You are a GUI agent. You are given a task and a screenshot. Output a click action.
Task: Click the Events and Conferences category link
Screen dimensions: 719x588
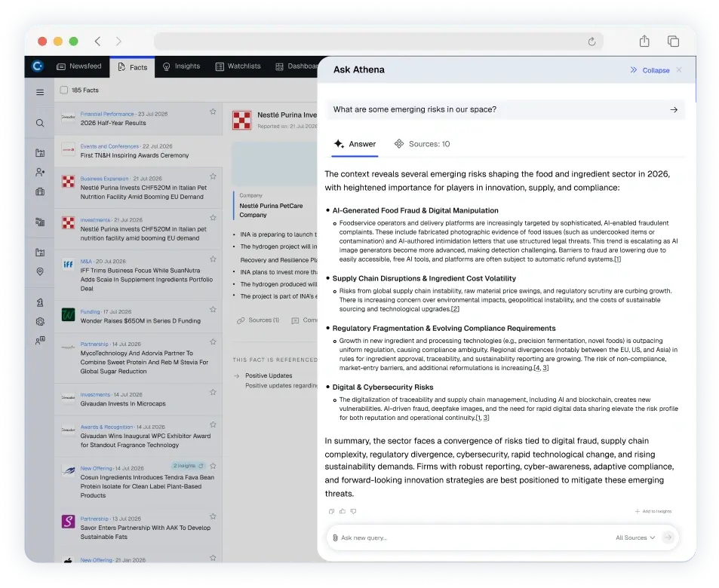point(109,146)
